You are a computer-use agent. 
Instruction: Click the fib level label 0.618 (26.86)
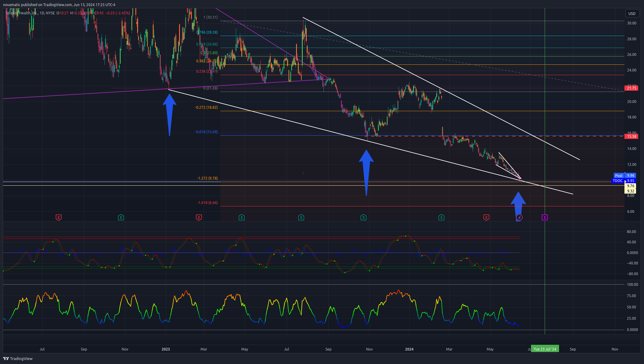click(207, 44)
